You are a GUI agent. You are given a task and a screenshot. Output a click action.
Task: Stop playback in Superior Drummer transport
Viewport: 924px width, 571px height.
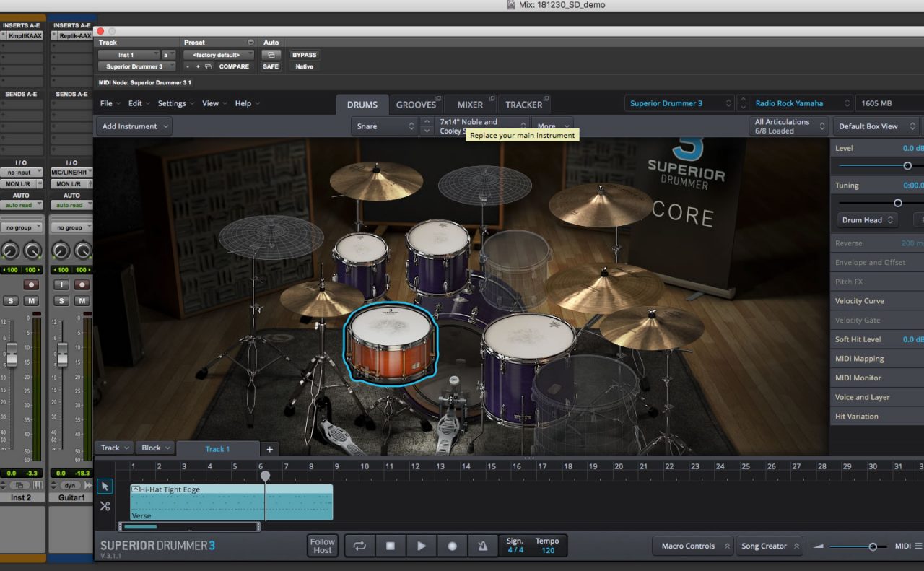[391, 546]
